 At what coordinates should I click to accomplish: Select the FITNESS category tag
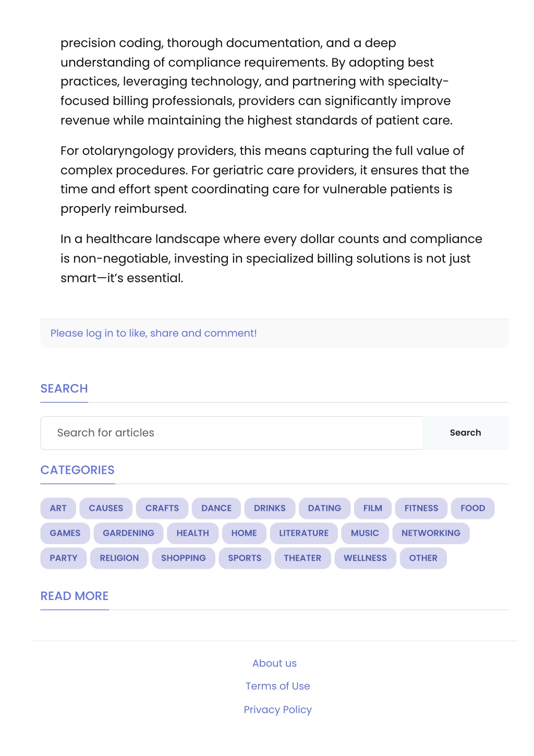pos(421,508)
